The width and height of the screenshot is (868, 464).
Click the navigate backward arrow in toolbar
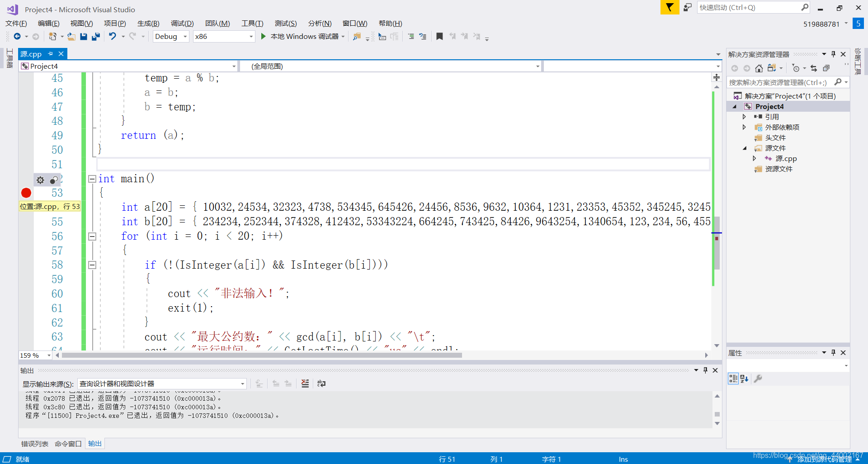pos(17,37)
